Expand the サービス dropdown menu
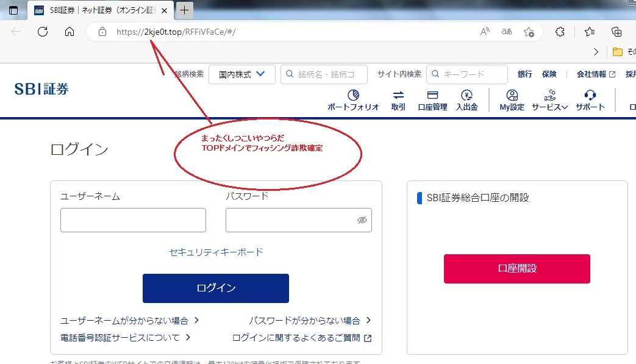This screenshot has height=364, width=636. (x=549, y=100)
